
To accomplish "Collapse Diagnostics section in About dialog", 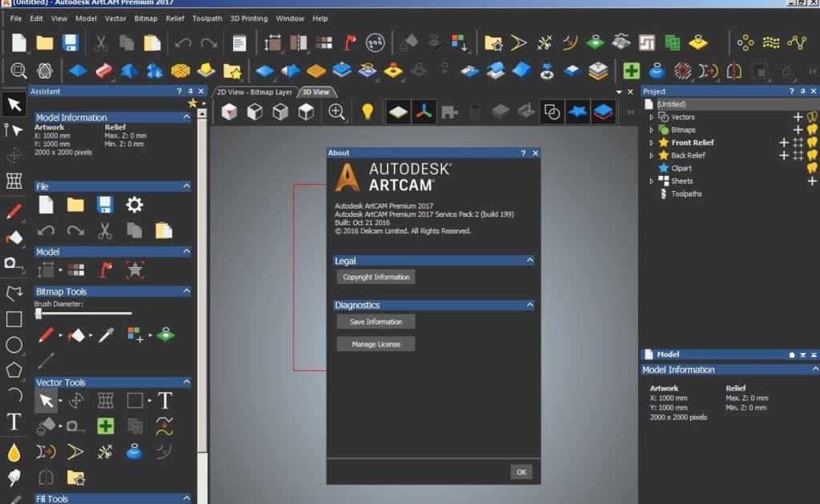I will 529,305.
